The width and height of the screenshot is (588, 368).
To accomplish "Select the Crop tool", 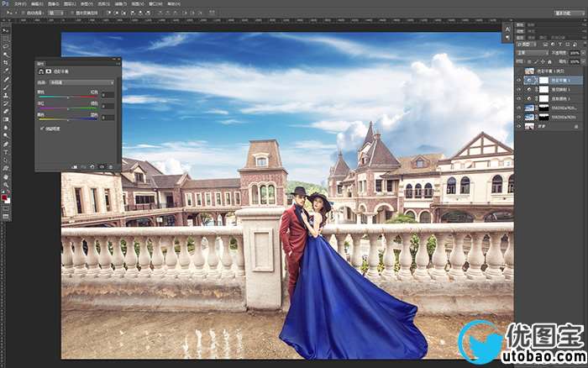I will (6, 63).
